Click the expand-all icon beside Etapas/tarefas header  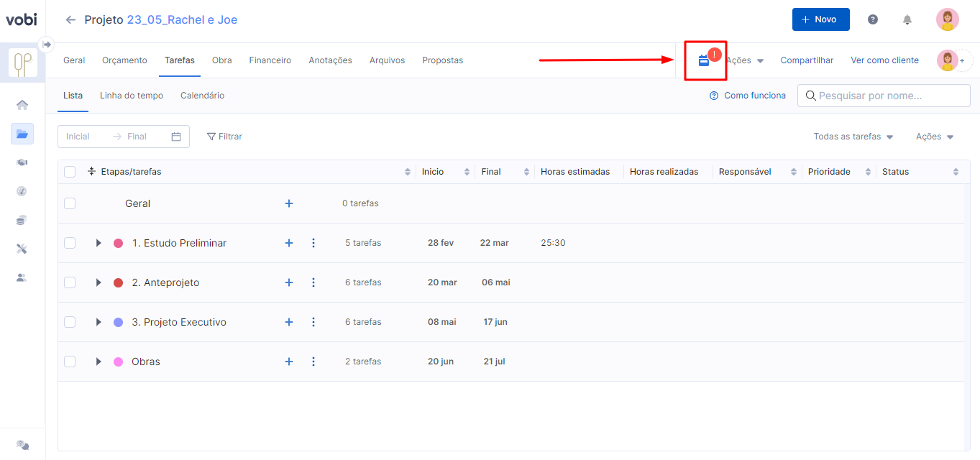91,172
